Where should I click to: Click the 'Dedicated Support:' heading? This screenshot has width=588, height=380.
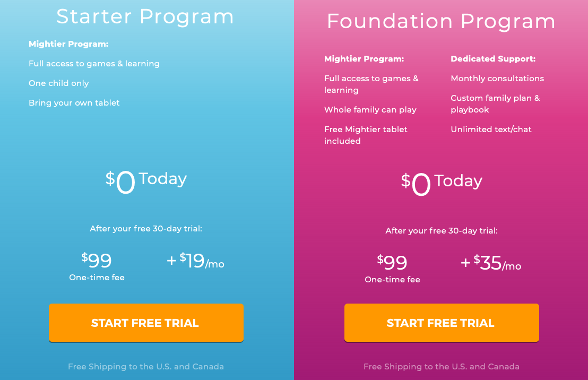(x=493, y=59)
